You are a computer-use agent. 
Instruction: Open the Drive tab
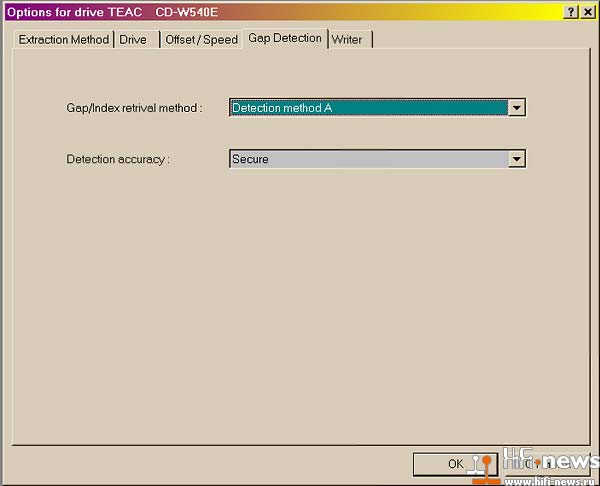tap(136, 40)
